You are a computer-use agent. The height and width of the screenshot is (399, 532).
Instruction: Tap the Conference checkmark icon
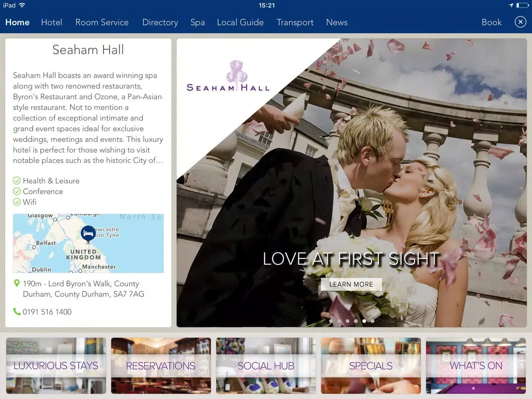[x=17, y=192]
